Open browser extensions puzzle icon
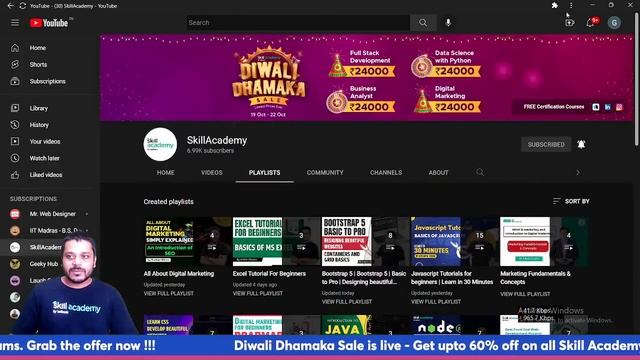The width and height of the screenshot is (640, 360). point(554,5)
